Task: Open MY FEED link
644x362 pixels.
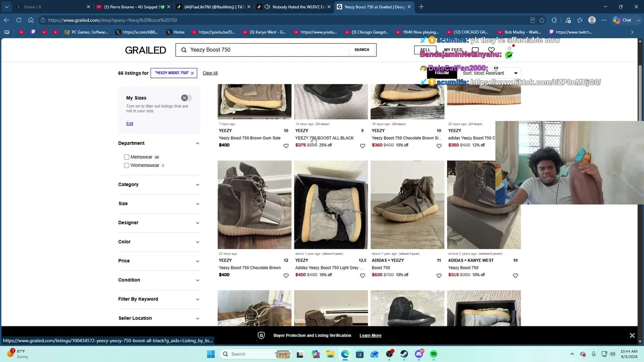Action: pos(453,50)
